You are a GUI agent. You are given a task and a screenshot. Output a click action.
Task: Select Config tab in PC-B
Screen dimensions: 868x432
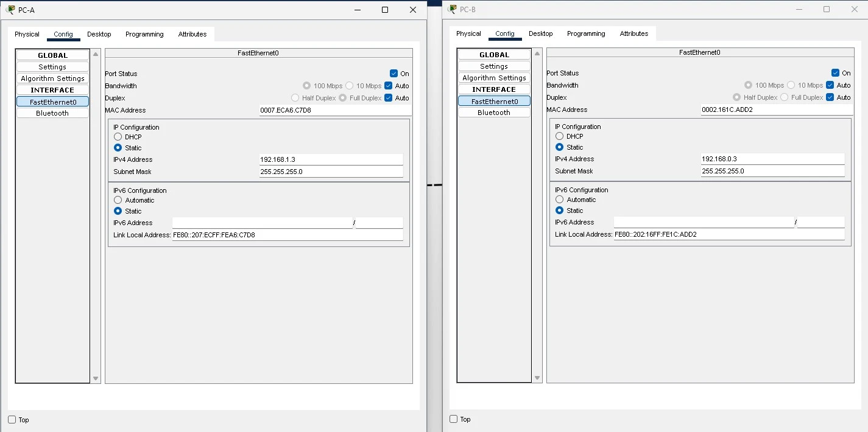point(505,33)
